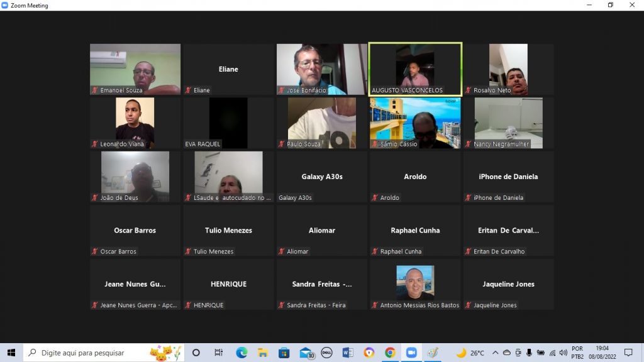This screenshot has height=362, width=644.
Task: Select Raphael Cunha participant tile
Action: point(415,231)
